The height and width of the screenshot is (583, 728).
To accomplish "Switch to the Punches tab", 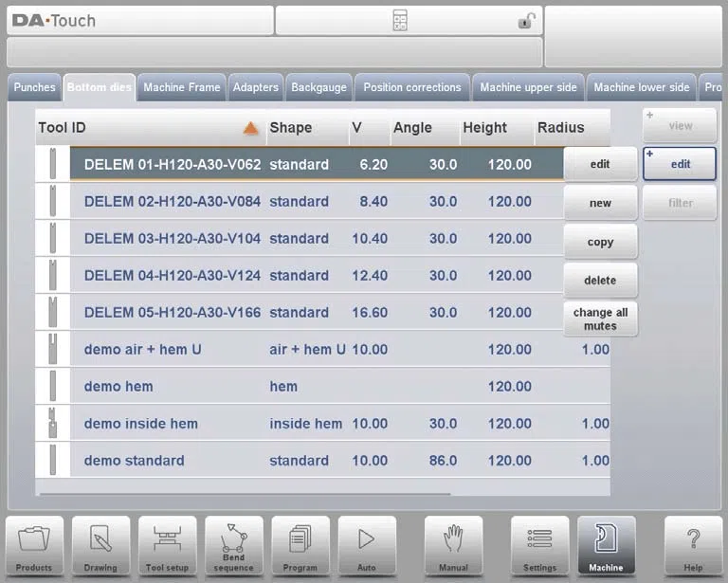I will coord(34,87).
